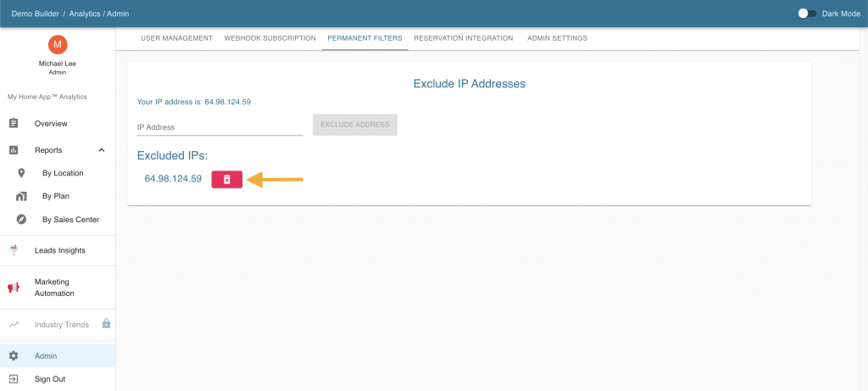This screenshot has height=391, width=868.
Task: Toggle the Dark Mode switch
Action: 807,14
